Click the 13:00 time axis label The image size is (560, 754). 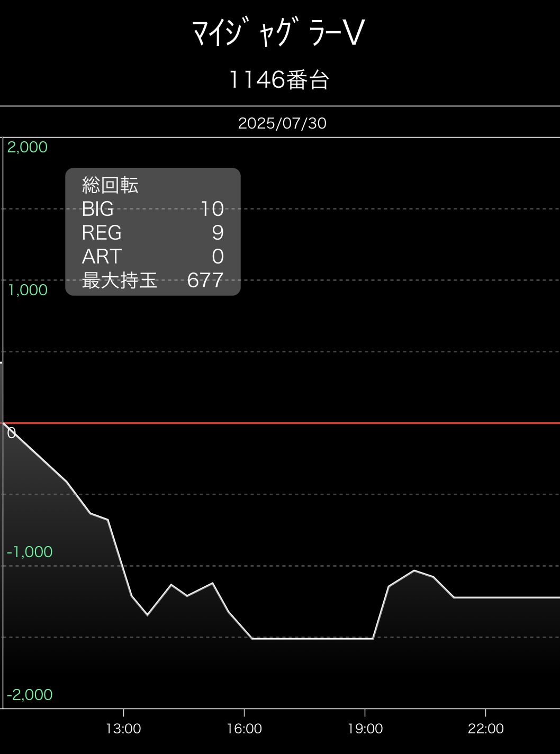123,729
